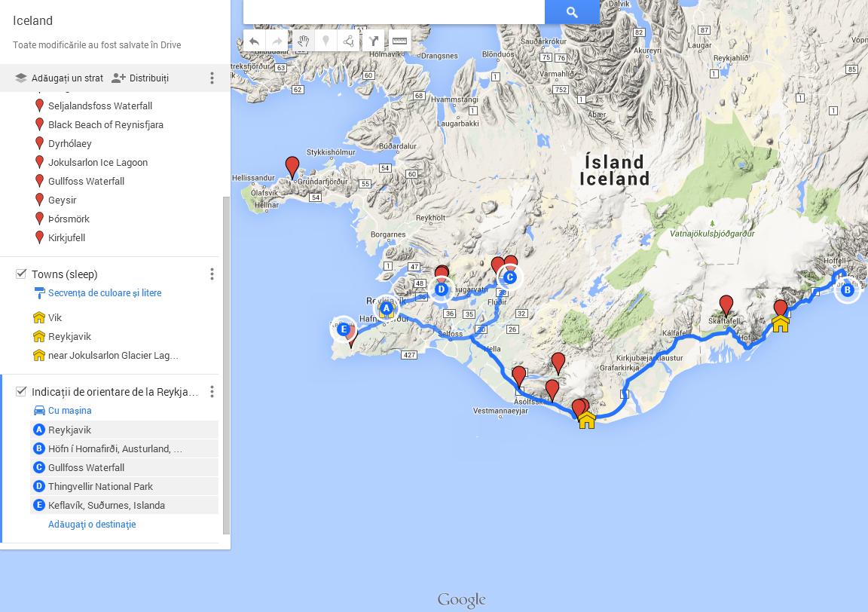Open the map options three-dot menu
The image size is (868, 612).
pos(212,78)
